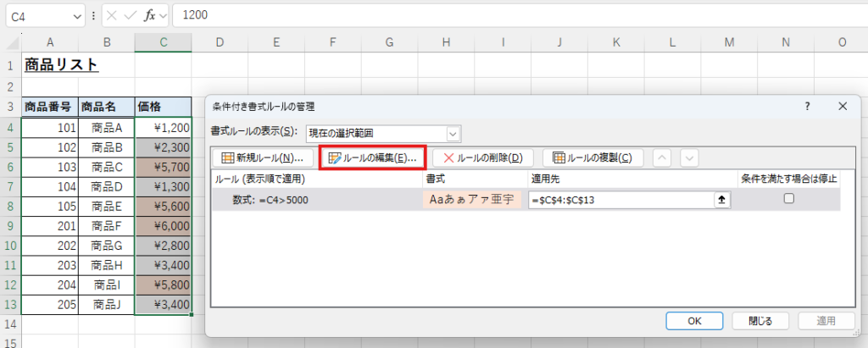Open Edit Rule (ルールの編集) dialog
Viewport: 868px width, 348px height.
click(372, 157)
